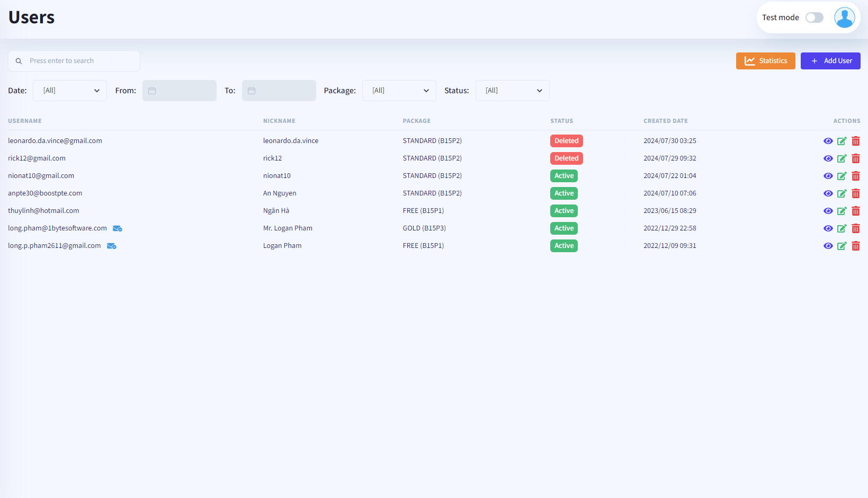Sort by the Created Date column header
Image resolution: width=868 pixels, height=498 pixels.
tap(665, 121)
